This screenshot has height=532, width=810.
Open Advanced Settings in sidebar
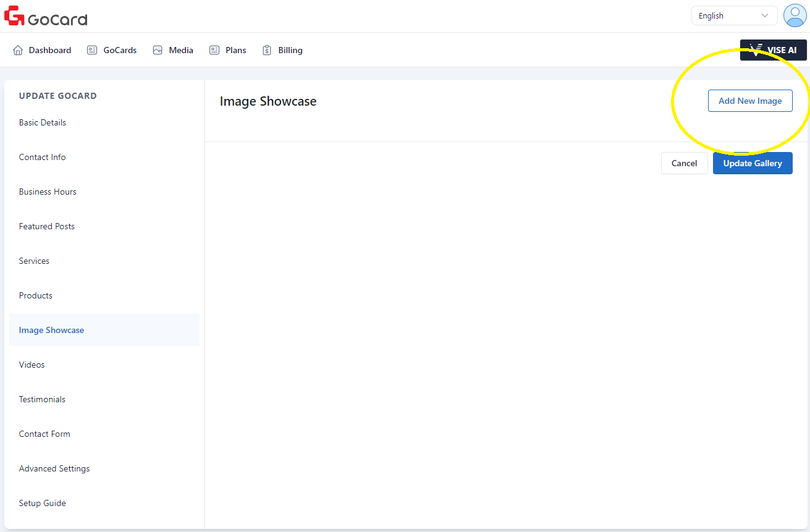(54, 468)
